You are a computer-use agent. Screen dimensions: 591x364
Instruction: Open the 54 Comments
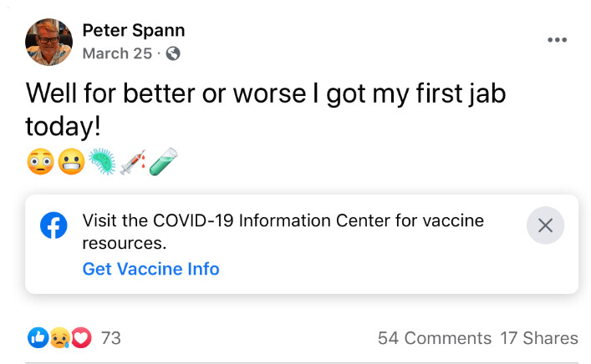tap(434, 338)
